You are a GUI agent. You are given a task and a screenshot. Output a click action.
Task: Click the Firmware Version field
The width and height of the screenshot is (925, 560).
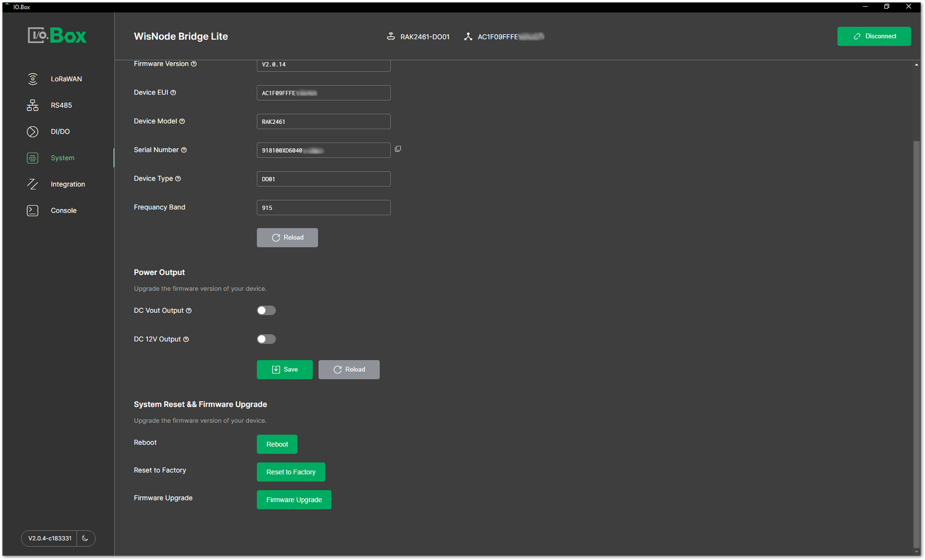click(x=324, y=65)
